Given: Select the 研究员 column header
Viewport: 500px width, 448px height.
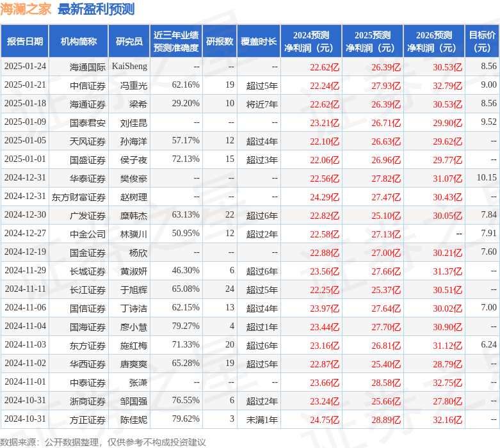Looking at the screenshot, I should pyautogui.click(x=129, y=42).
